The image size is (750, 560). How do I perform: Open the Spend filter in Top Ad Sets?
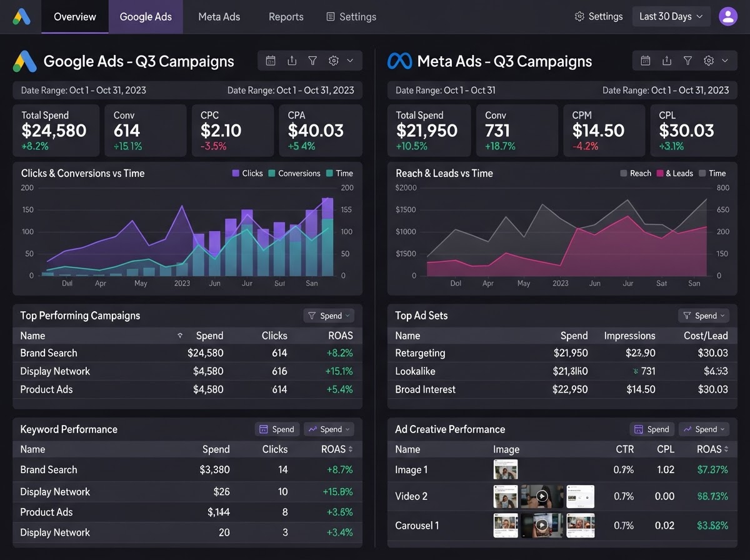pos(704,316)
